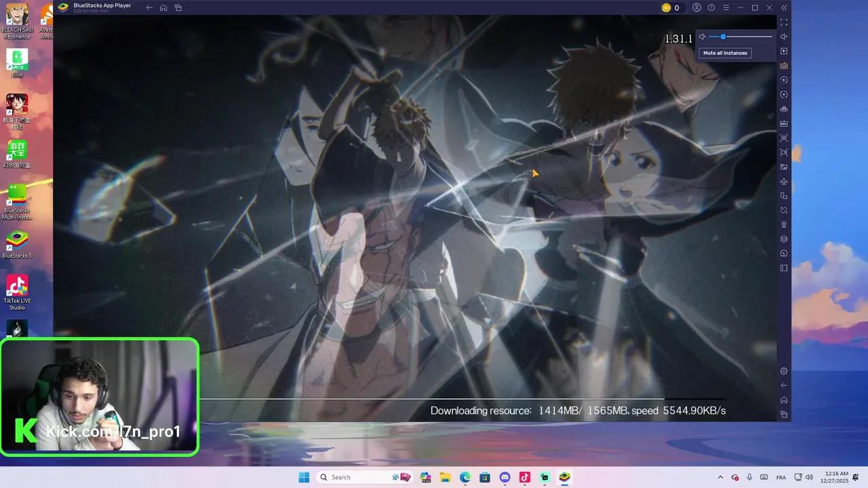The image size is (868, 488).
Task: Click the title bar recent tabs icon
Action: [178, 7]
